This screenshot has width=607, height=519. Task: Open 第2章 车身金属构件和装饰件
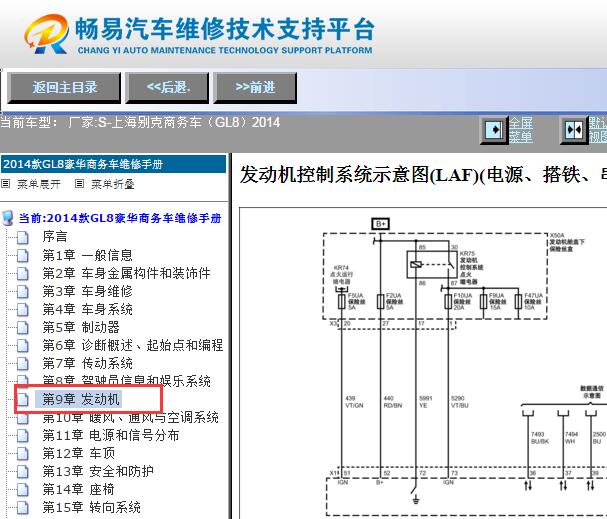(x=126, y=273)
